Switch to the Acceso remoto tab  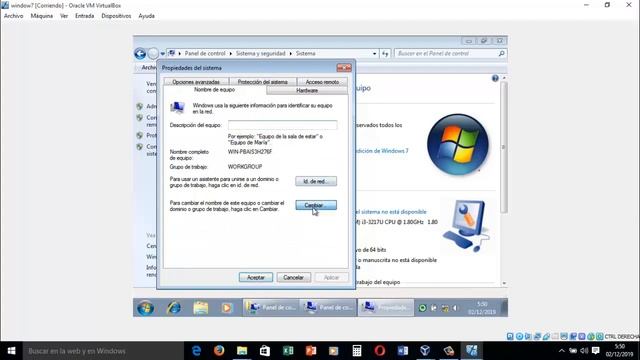[322, 82]
